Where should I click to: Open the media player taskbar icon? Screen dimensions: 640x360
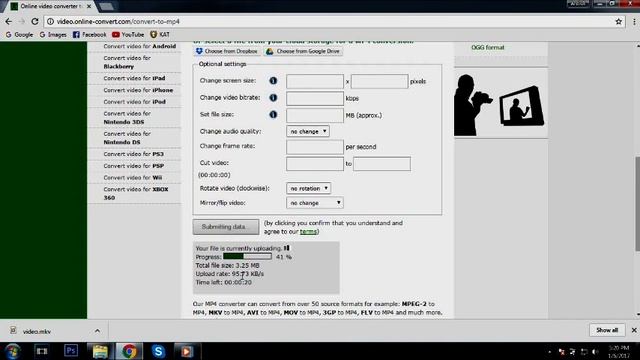[x=187, y=351]
